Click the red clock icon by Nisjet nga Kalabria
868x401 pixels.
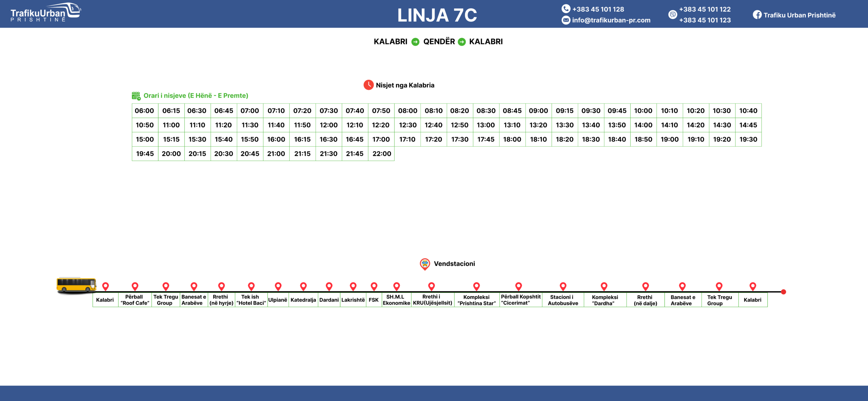(x=369, y=85)
